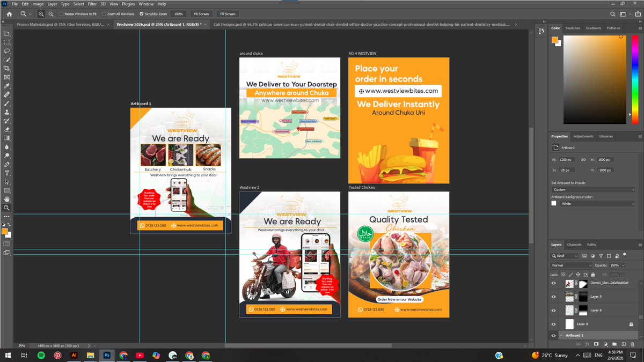Click the Fit Screen button
The width and height of the screenshot is (644, 362).
(x=201, y=13)
